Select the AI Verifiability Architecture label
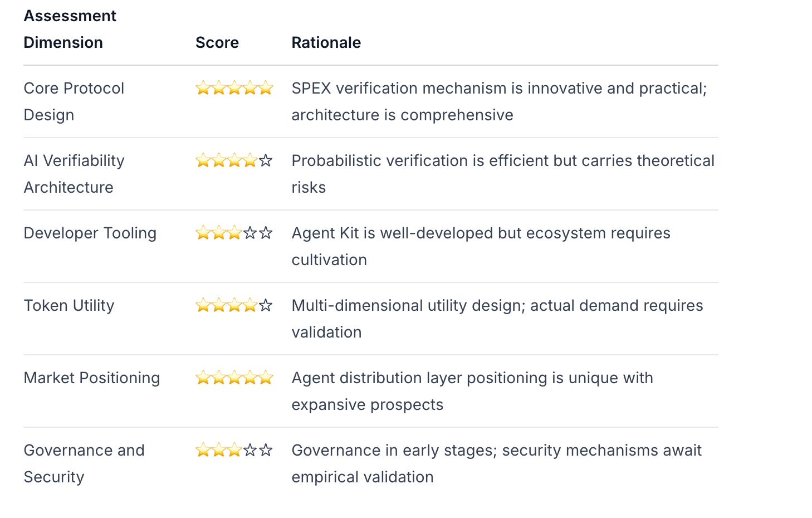812x518 pixels. tap(74, 174)
